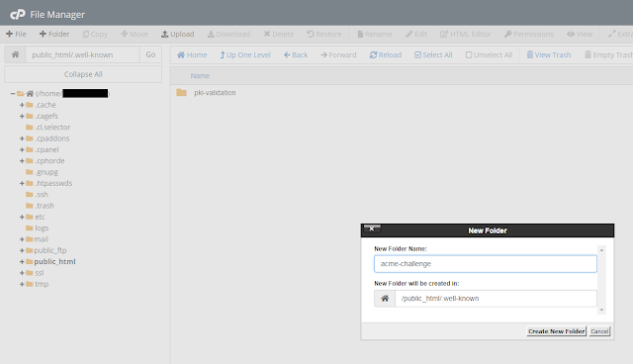The image size is (633, 364).
Task: Click Create New Folder
Action: tap(556, 331)
